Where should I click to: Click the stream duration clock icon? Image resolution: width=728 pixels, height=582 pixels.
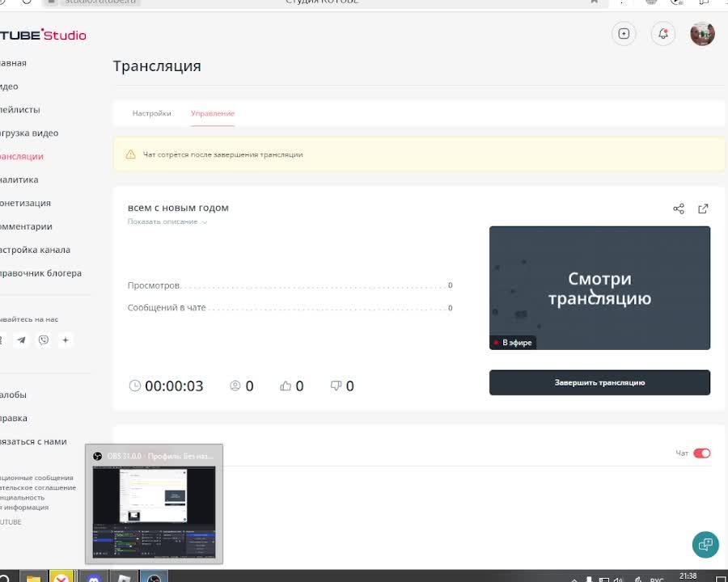[134, 386]
